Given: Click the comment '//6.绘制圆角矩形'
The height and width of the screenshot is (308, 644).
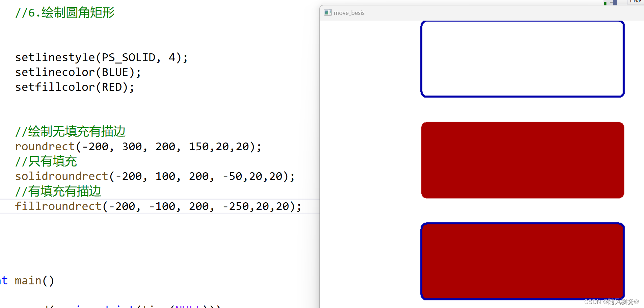Looking at the screenshot, I should tap(65, 13).
